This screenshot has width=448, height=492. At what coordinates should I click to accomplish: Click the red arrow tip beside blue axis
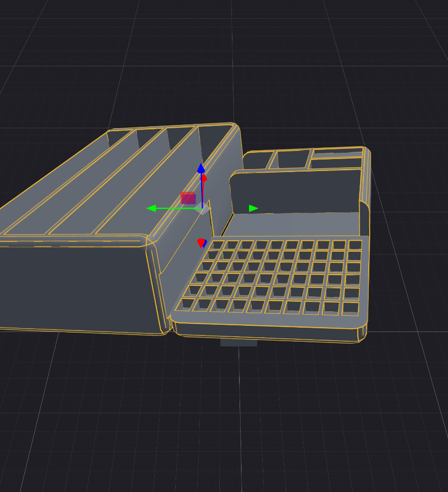click(205, 179)
